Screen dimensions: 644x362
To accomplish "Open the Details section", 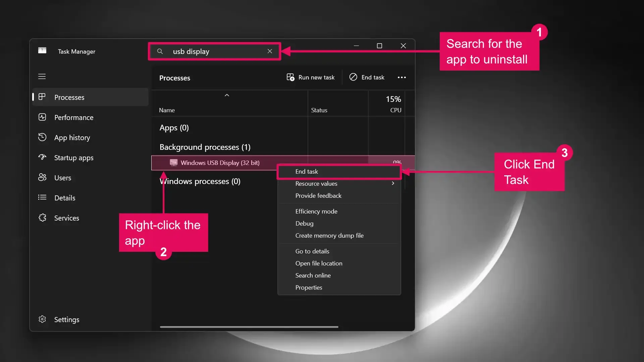I will (65, 198).
